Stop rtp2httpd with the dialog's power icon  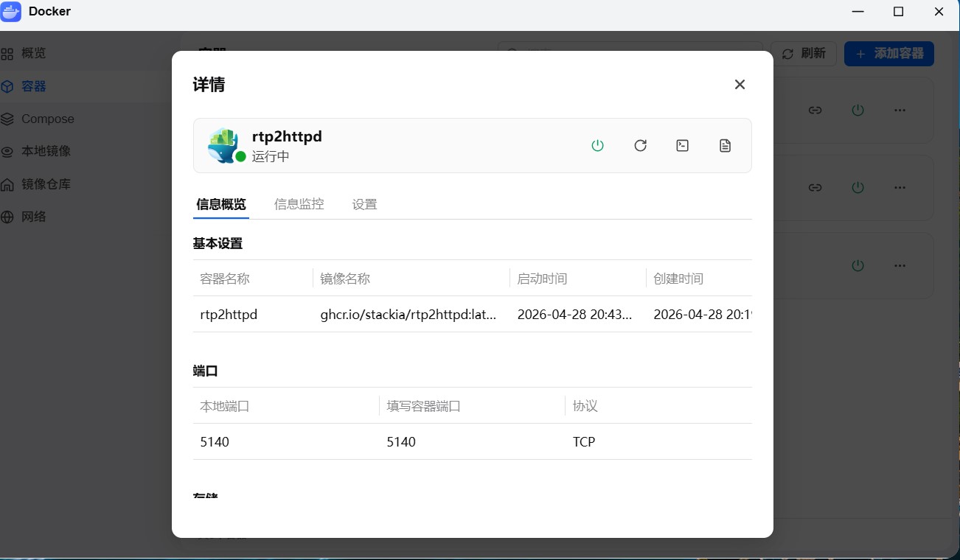point(597,145)
